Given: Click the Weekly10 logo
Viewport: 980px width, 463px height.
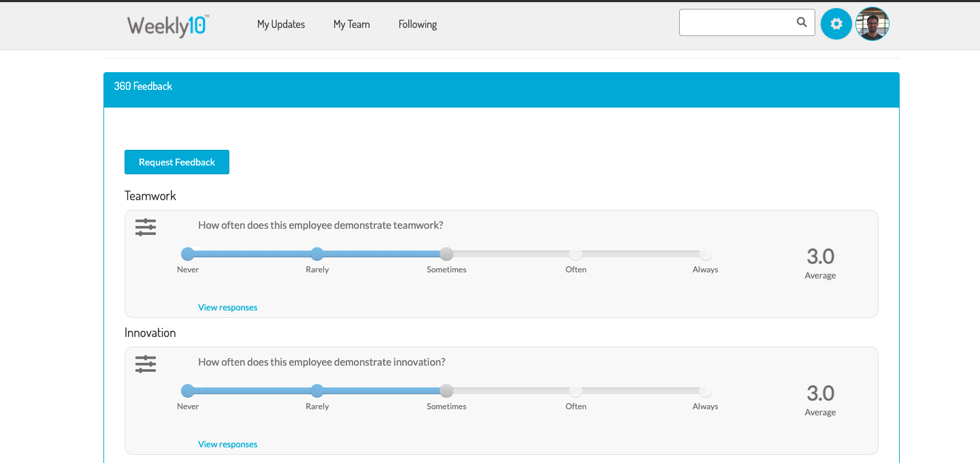Looking at the screenshot, I should [x=168, y=25].
